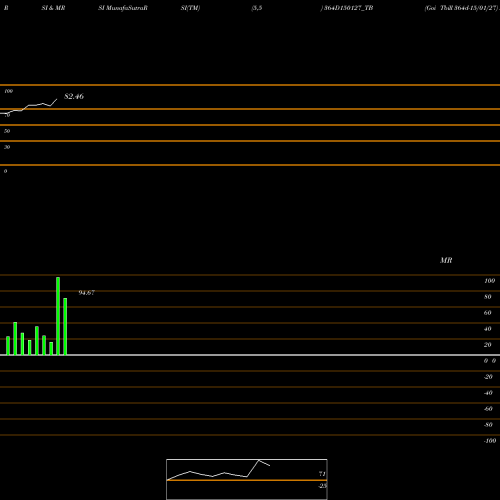
Task: Click the 60 tick on the MR axis
Action: coord(488,313)
